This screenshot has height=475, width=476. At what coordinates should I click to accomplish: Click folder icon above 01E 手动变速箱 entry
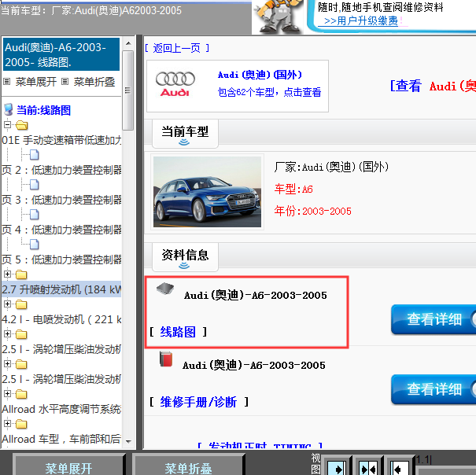21,125
